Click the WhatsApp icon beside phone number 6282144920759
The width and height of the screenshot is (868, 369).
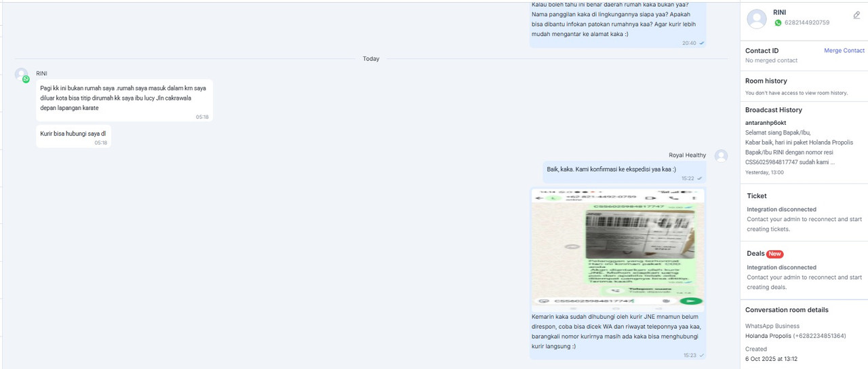tap(778, 22)
